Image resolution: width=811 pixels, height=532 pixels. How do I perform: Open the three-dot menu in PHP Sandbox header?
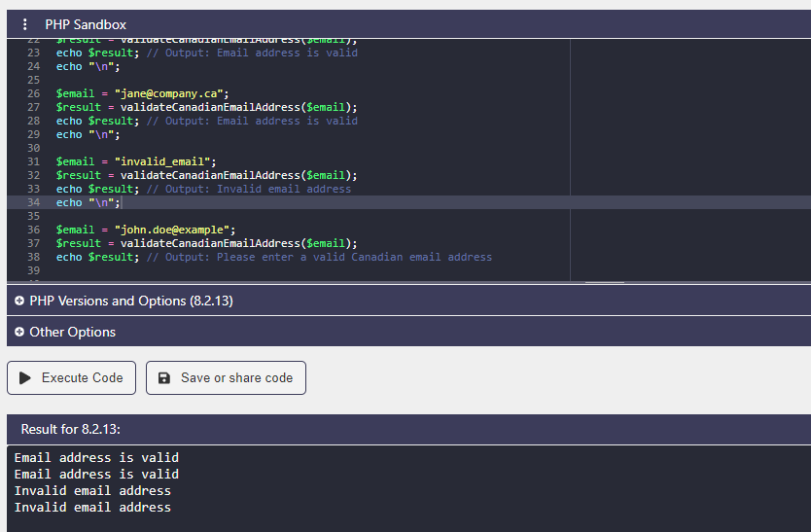(25, 24)
